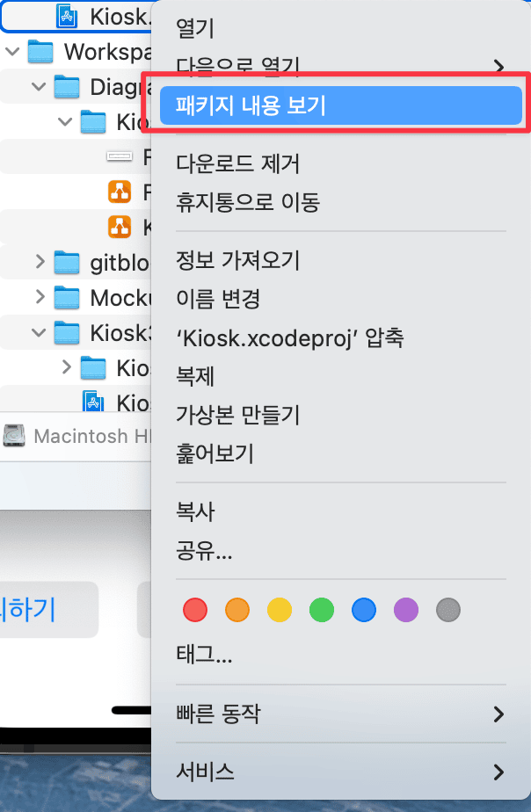Collapse the Kio folder under Diagra
The height and width of the screenshot is (812, 531).
65,122
